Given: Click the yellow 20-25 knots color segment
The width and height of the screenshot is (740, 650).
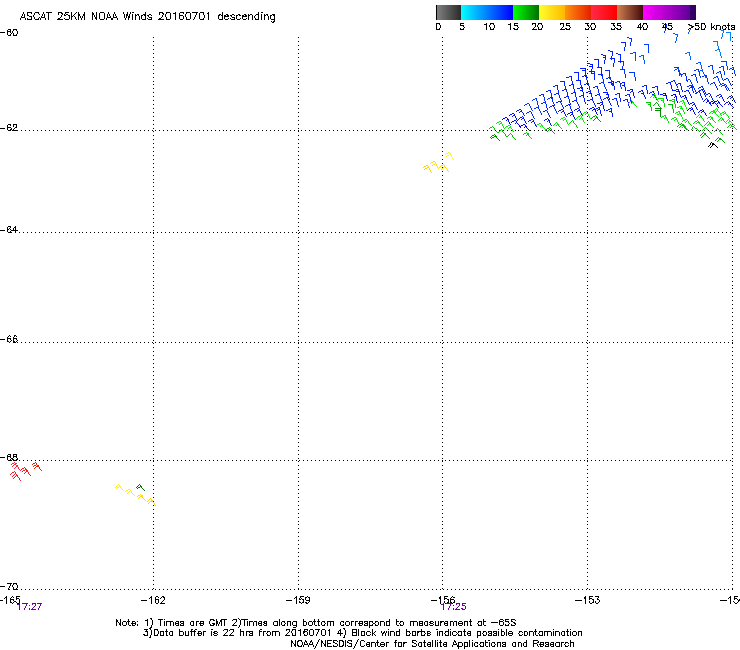Looking at the screenshot, I should [x=552, y=12].
